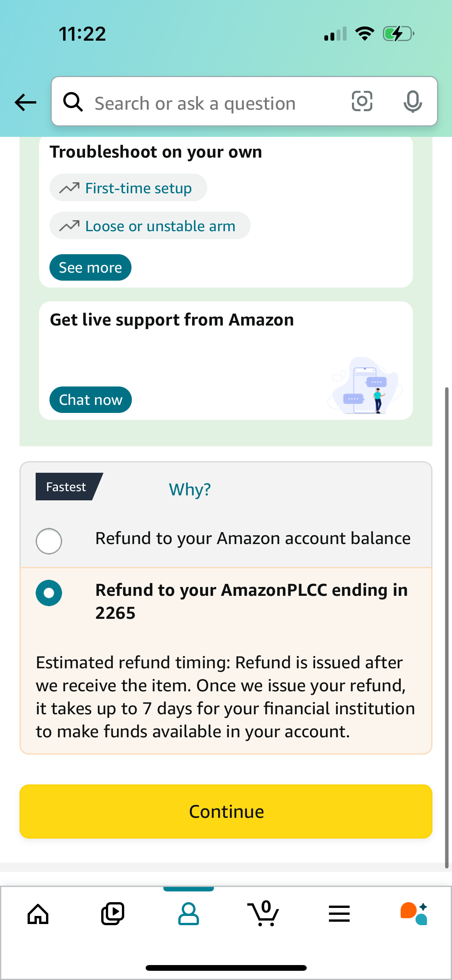Image resolution: width=452 pixels, height=980 pixels.
Task: Open the Why? explanation link
Action: coord(189,489)
